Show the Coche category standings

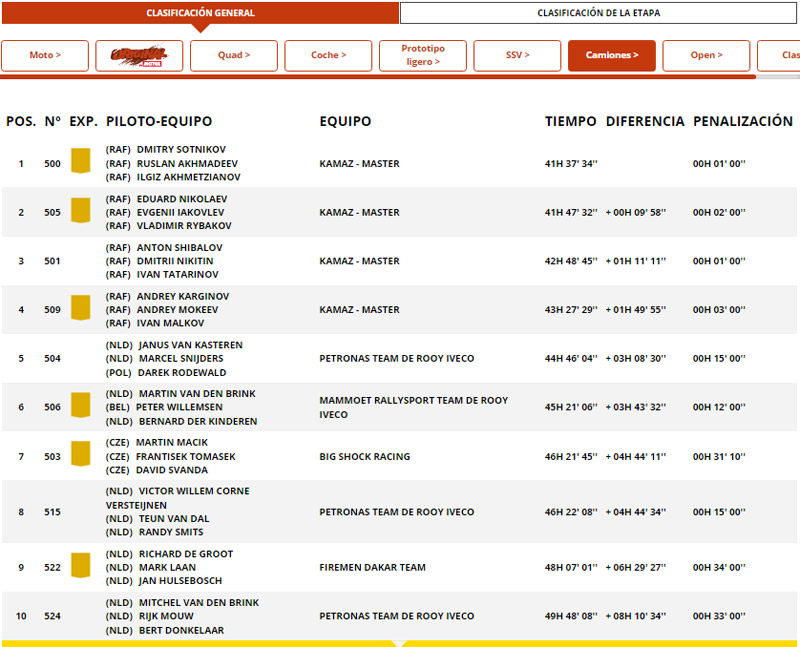[328, 55]
